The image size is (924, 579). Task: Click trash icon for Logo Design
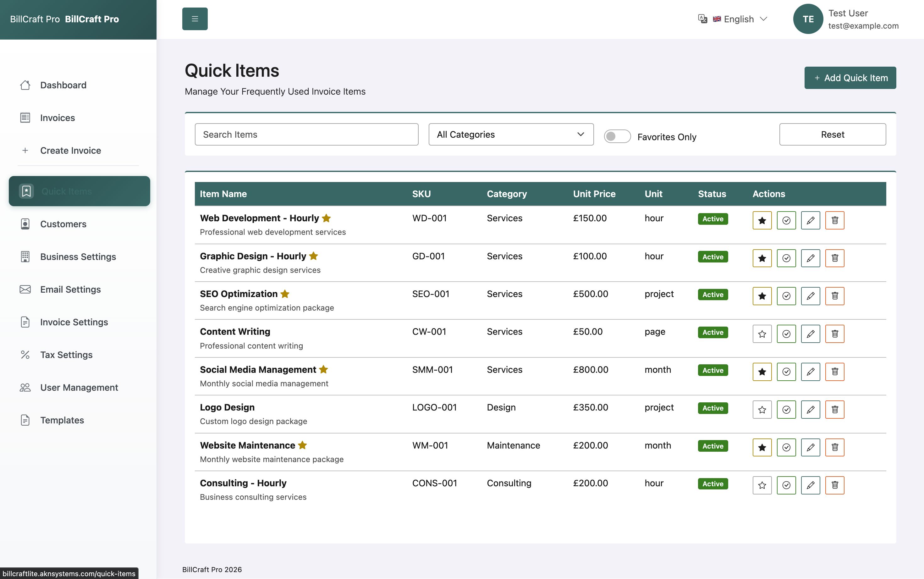pyautogui.click(x=834, y=409)
